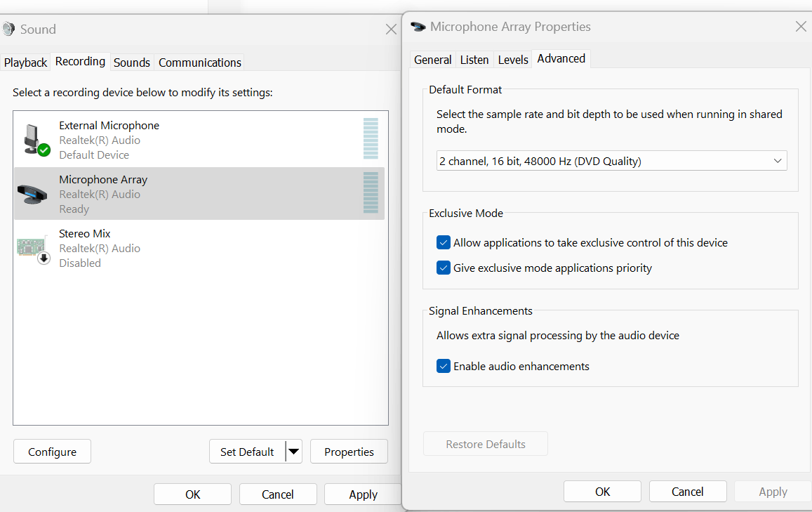812x512 pixels.
Task: Click OK in Microphone Array Properties
Action: 602,491
